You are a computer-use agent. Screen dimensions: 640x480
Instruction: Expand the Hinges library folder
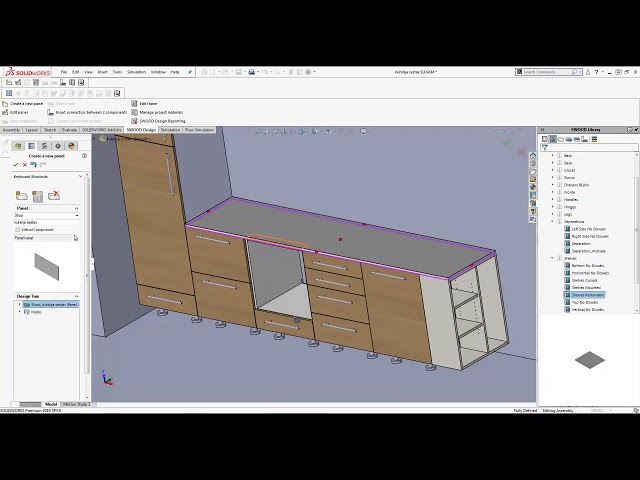click(x=553, y=207)
